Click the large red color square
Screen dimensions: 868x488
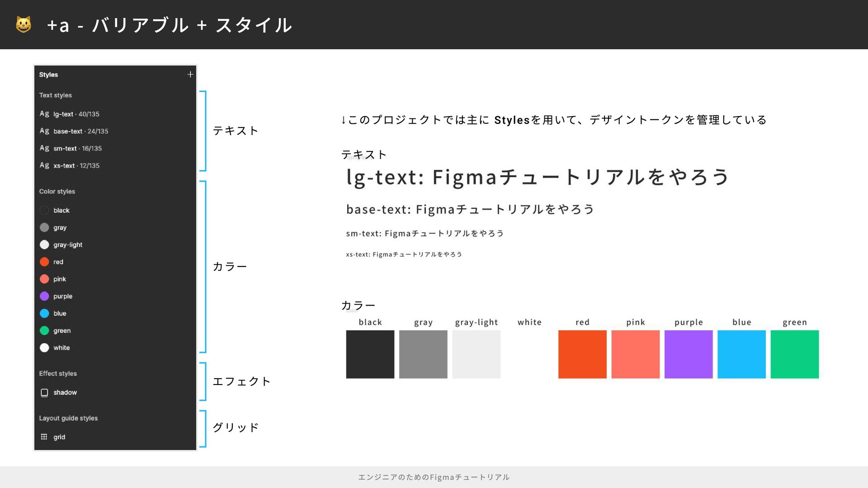pyautogui.click(x=582, y=354)
